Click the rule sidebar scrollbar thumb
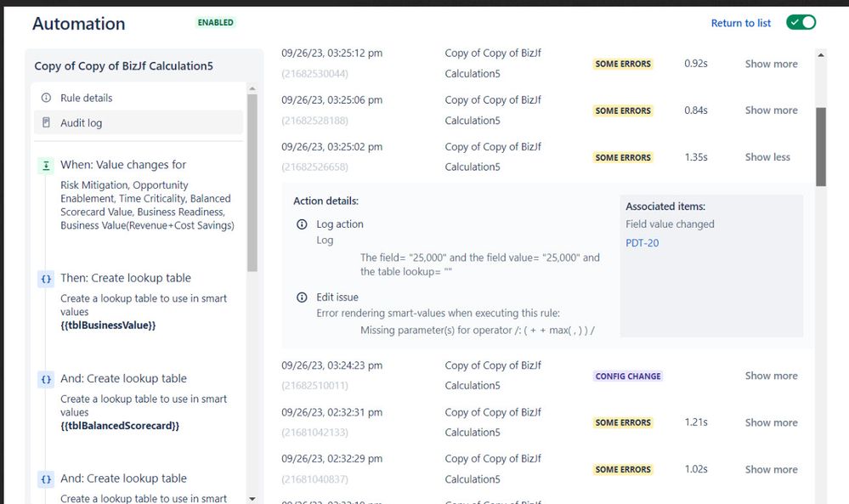This screenshot has height=504, width=849. coord(252,183)
